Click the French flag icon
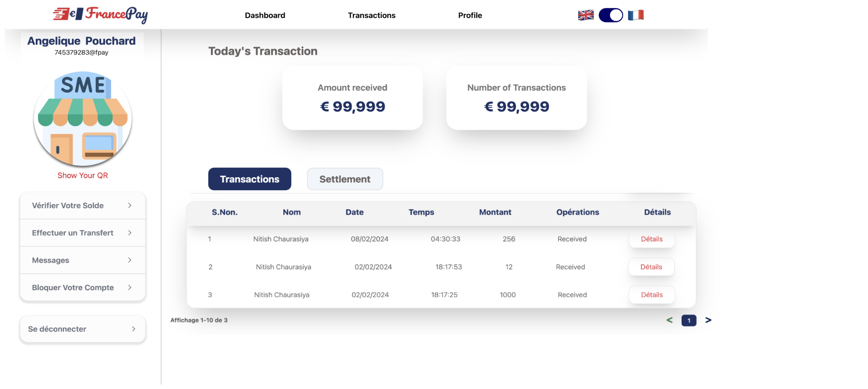868x389 pixels. point(635,15)
